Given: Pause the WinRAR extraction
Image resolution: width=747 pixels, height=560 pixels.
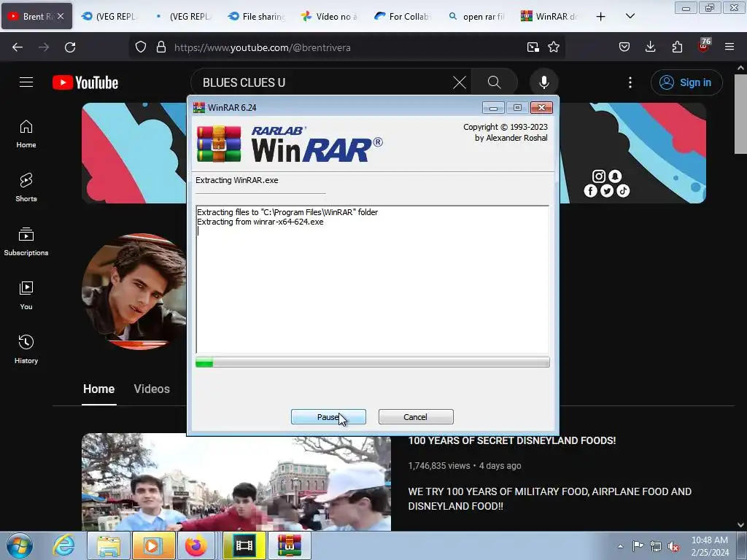Looking at the screenshot, I should 328,416.
